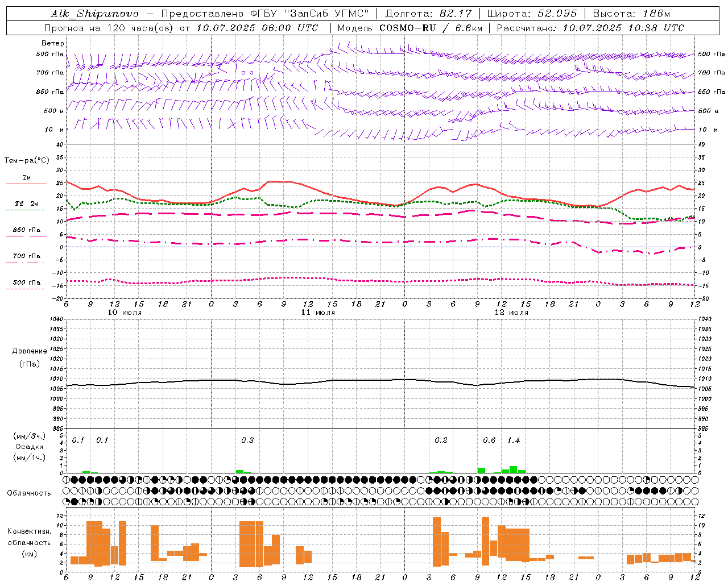Click 985 on the left pressure axis
This screenshot has height=582, width=728.
tap(57, 428)
